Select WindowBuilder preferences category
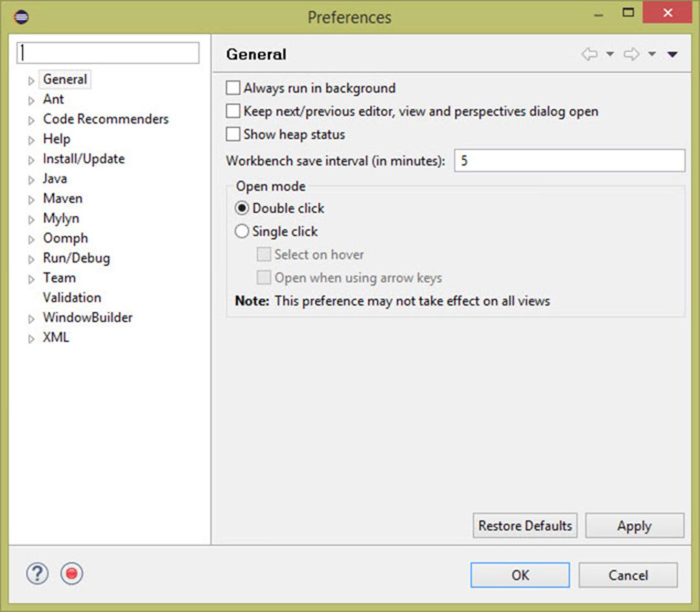The height and width of the screenshot is (612, 700). click(87, 318)
